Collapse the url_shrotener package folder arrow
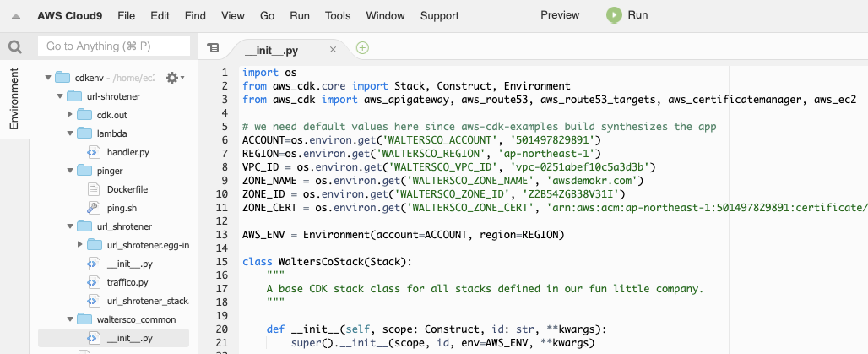868x354 pixels. coord(70,226)
